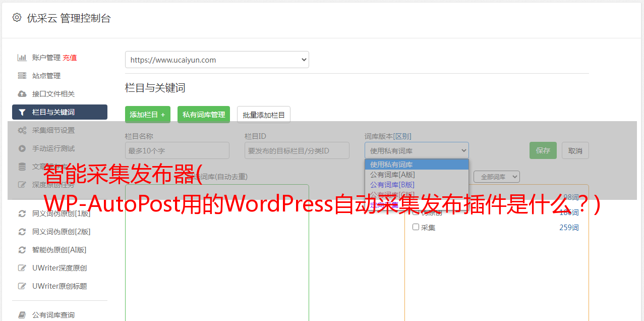Click the edit icon for UWriter原创标题
The image size is (644, 321).
click(x=22, y=286)
